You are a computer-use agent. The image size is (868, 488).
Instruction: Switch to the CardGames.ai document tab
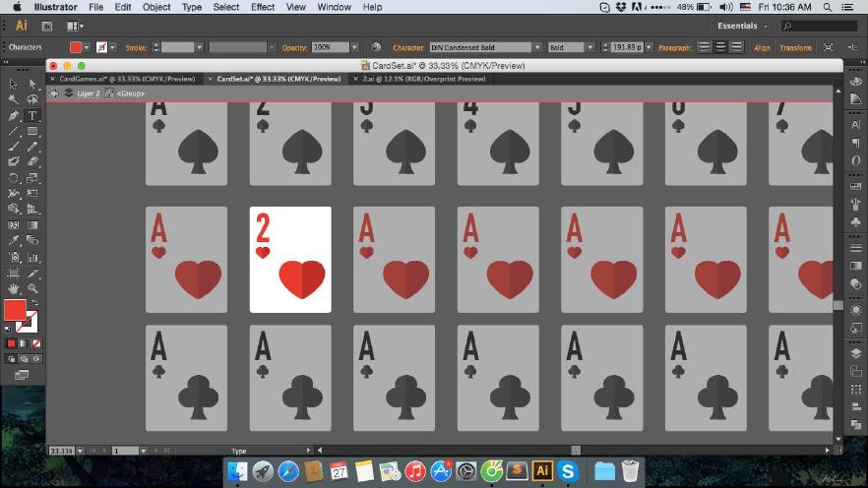[127, 79]
